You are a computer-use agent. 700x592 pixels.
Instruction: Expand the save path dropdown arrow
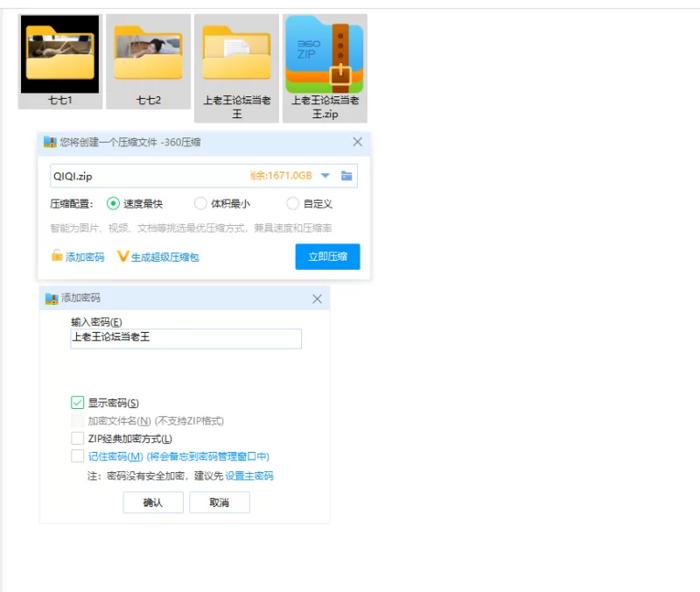[325, 176]
